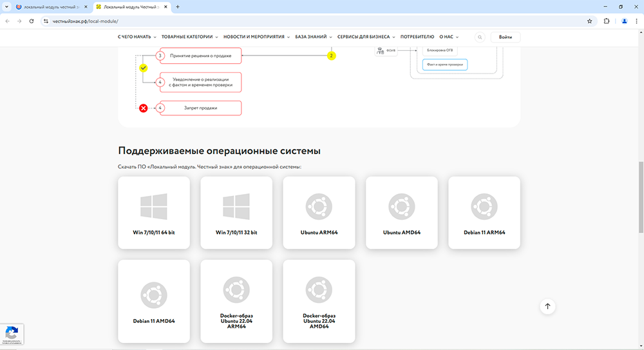Click the Ubuntu AMD64 download icon

[401, 207]
